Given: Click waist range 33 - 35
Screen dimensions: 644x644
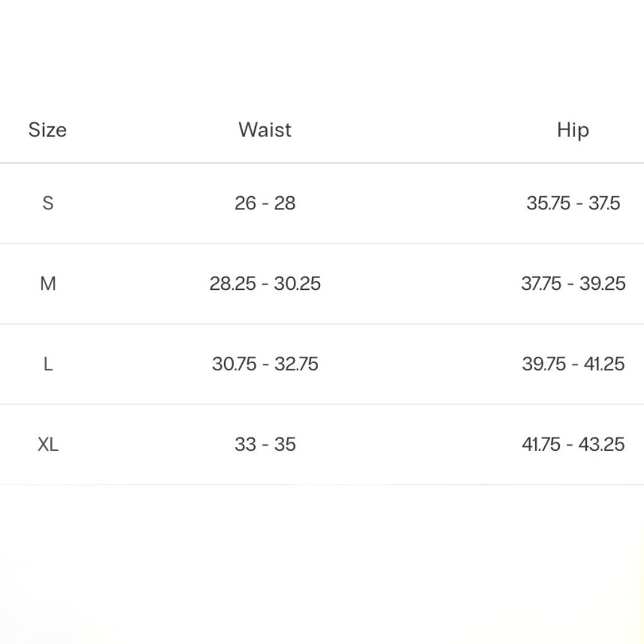Looking at the screenshot, I should point(265,444).
